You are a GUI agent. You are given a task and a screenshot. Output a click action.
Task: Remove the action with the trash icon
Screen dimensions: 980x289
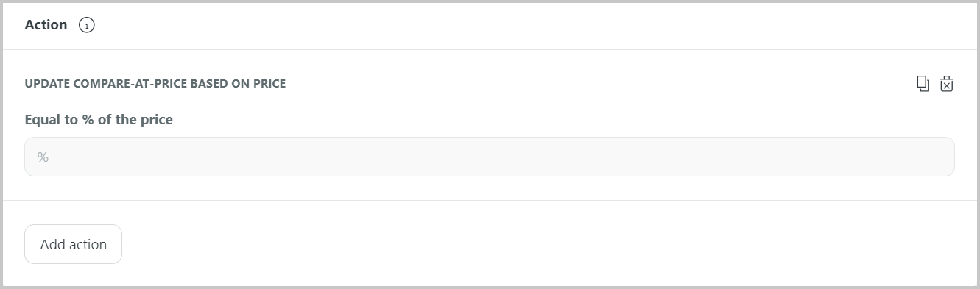tap(947, 84)
